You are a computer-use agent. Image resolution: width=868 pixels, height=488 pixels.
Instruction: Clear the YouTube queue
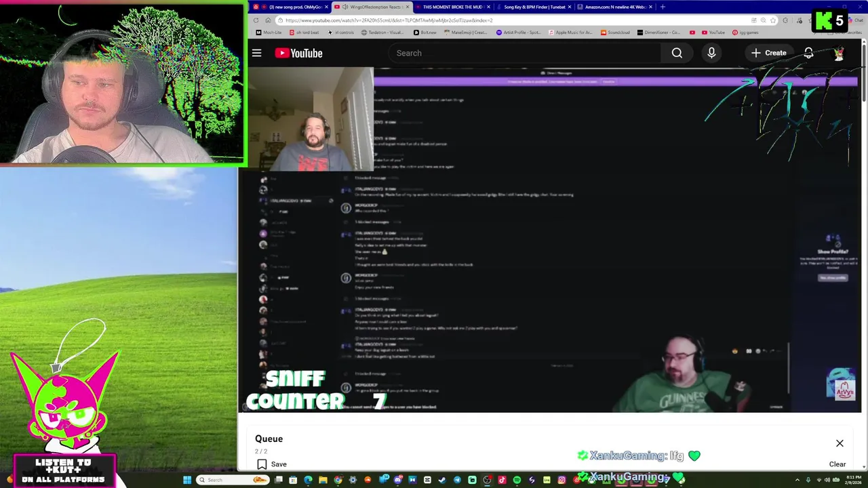[837, 464]
